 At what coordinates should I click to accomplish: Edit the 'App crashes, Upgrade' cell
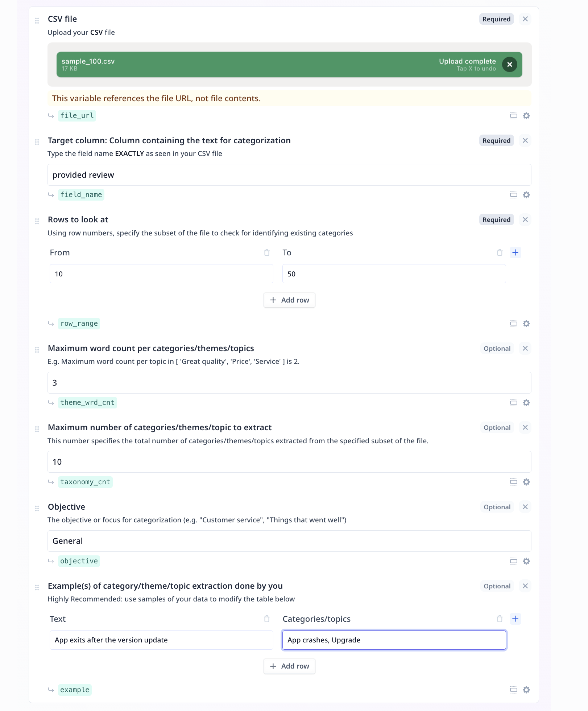[x=394, y=640]
